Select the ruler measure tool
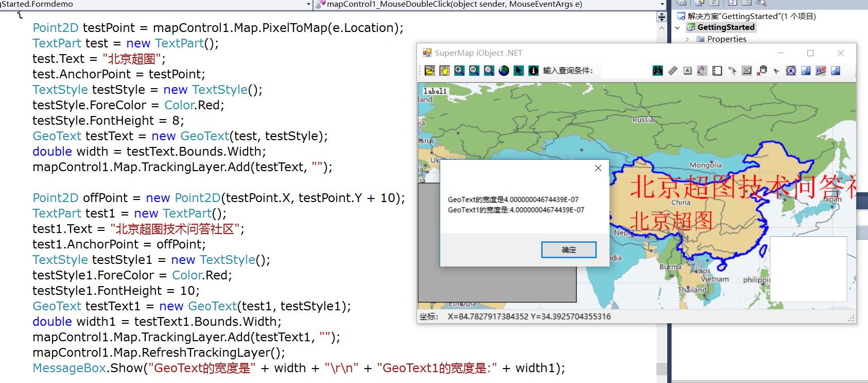 [x=672, y=71]
